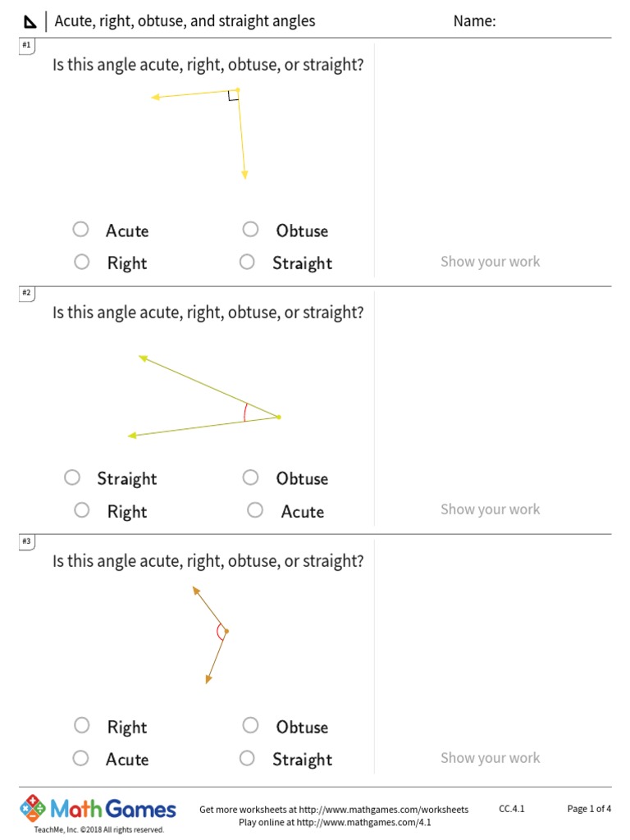This screenshot has width=630, height=840.
Task: Click the #2 question number badge
Action: (26, 293)
